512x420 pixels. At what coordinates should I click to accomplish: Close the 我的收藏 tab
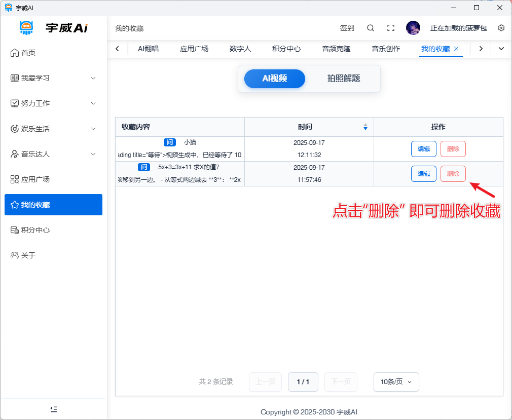coord(456,49)
